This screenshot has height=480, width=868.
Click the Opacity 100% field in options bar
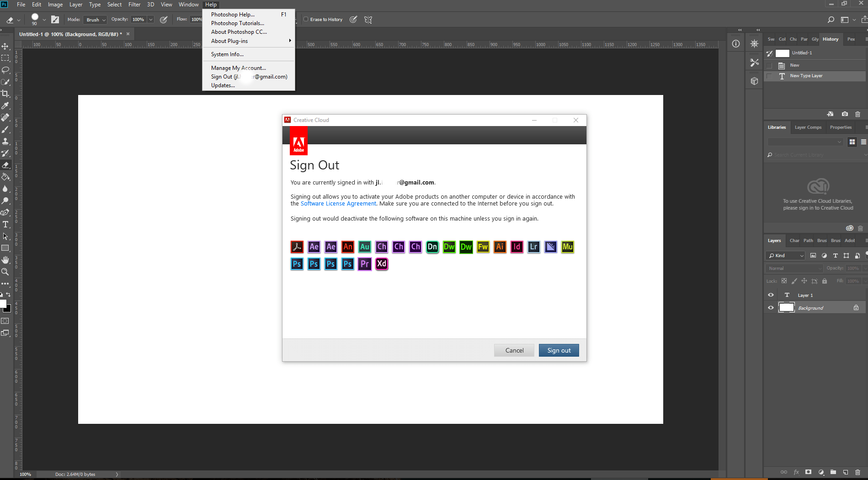tap(138, 20)
